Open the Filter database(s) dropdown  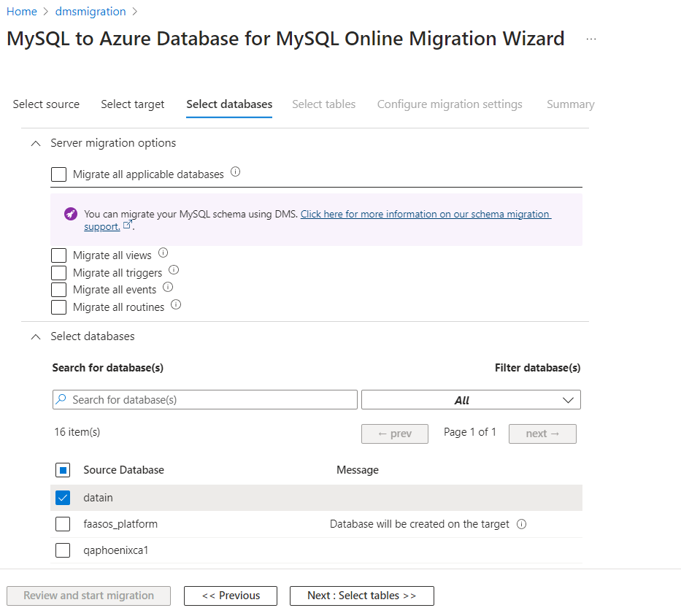471,400
